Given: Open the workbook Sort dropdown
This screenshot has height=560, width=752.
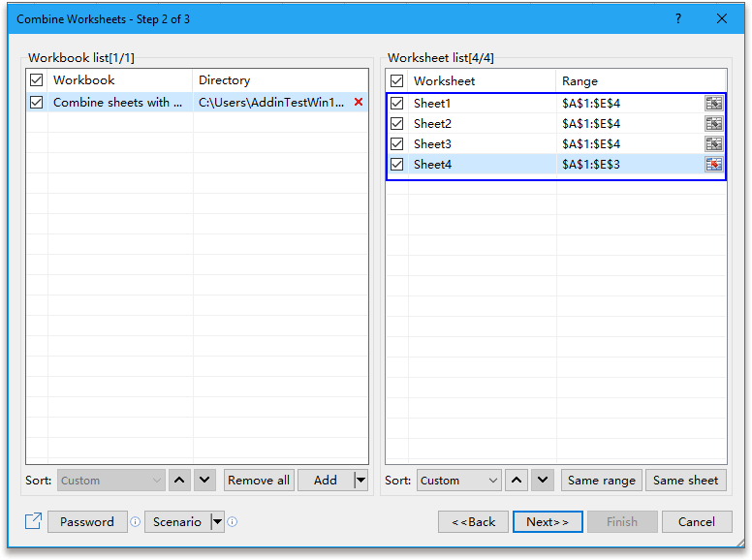Looking at the screenshot, I should point(111,480).
